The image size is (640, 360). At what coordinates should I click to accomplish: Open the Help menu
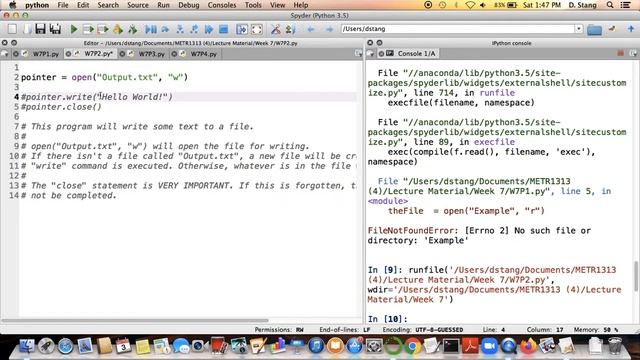[301, 5]
